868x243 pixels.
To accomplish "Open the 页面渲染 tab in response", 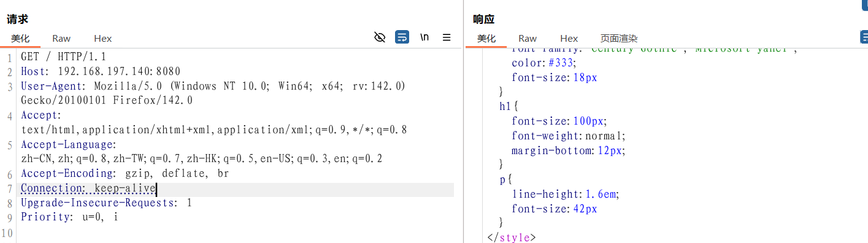I will [619, 38].
